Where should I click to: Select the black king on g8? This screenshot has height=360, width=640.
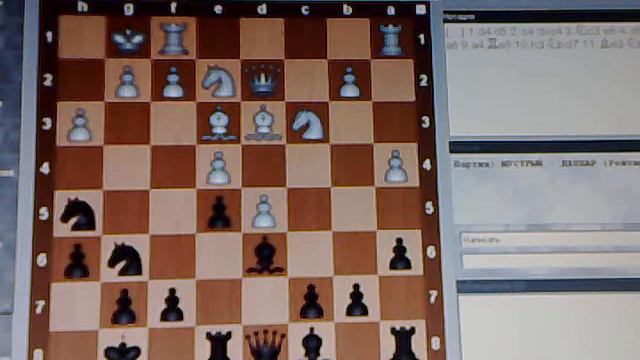122,348
